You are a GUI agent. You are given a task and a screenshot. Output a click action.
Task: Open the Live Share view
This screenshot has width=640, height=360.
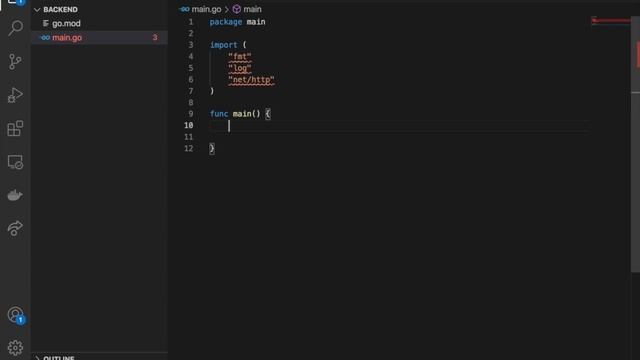(15, 228)
